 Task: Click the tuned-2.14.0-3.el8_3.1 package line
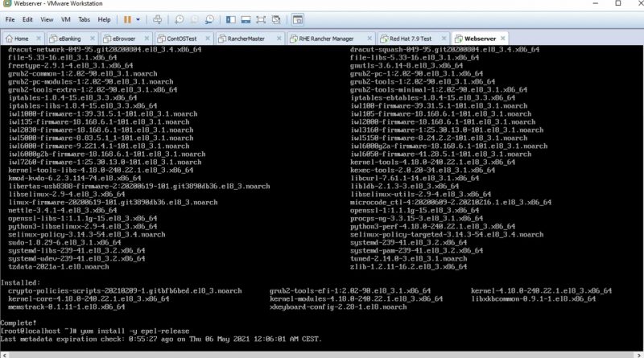pyautogui.click(x=409, y=259)
